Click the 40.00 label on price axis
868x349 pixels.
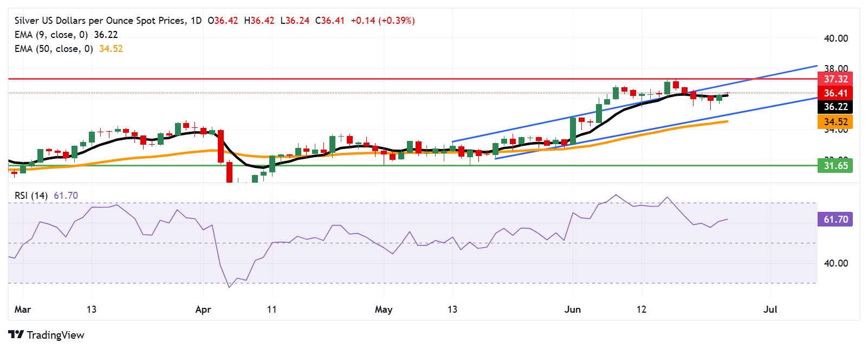[x=835, y=38]
